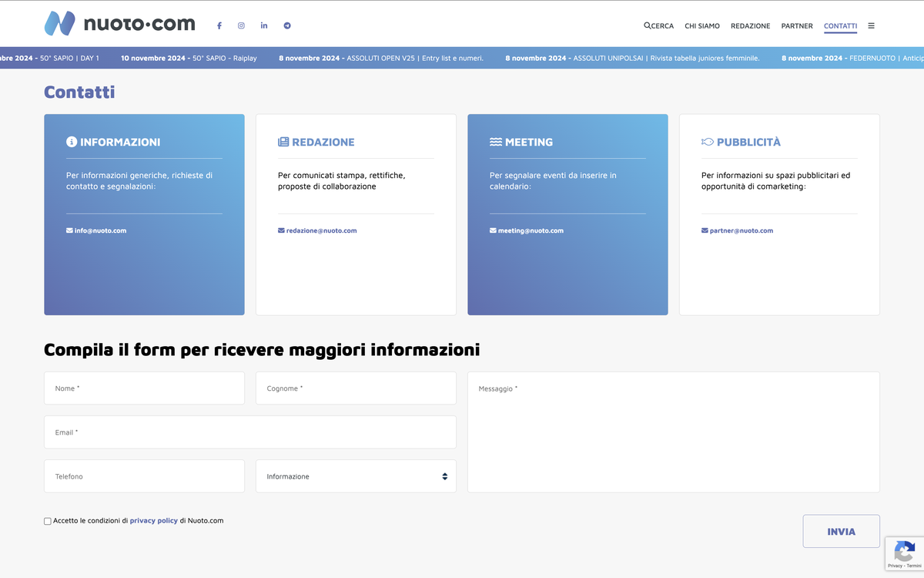Open the privacy policy link
This screenshot has width=924, height=578.
tap(154, 521)
